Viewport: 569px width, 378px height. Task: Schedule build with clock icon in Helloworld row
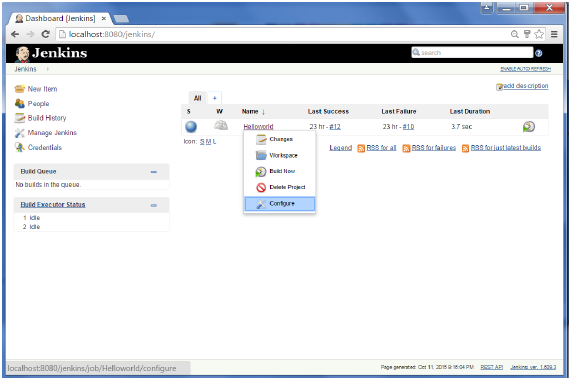coord(529,127)
